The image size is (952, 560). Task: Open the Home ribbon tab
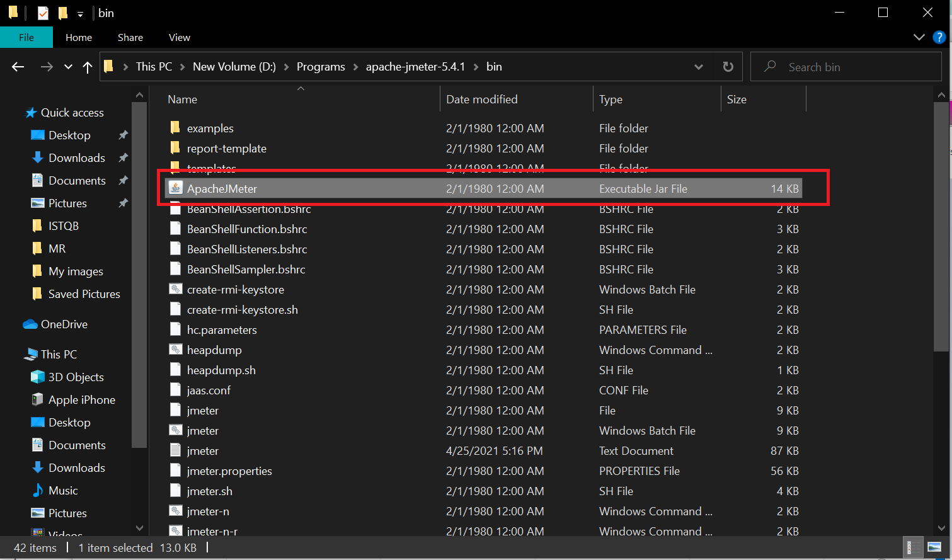click(x=79, y=37)
